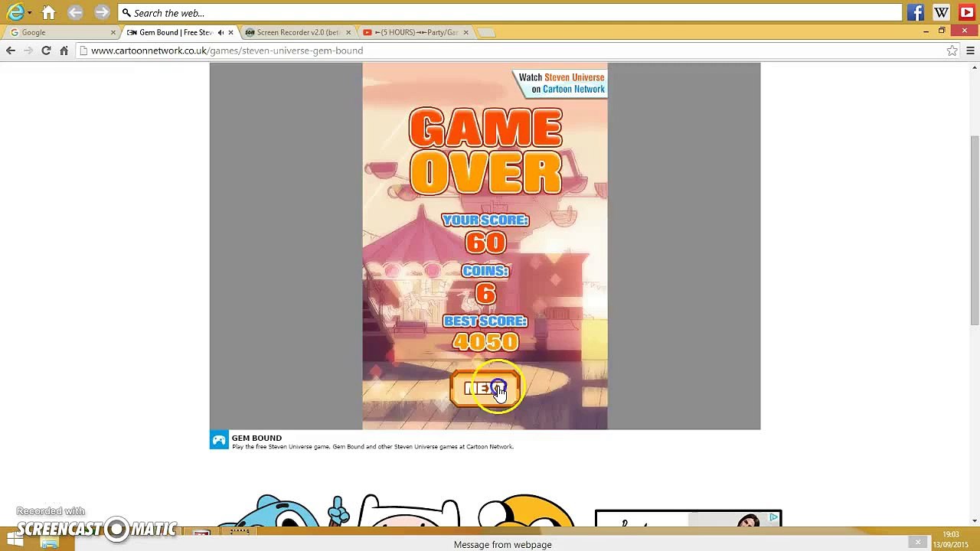
Task: Close the Google tab
Action: pos(113,32)
